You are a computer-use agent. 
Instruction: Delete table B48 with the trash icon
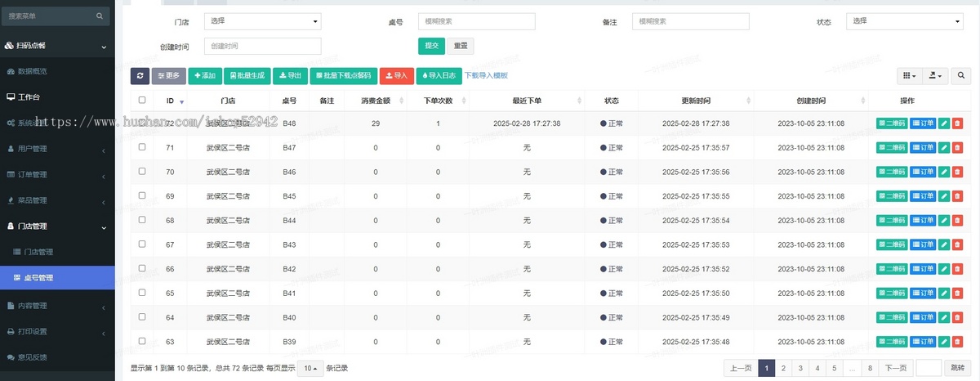(x=958, y=123)
